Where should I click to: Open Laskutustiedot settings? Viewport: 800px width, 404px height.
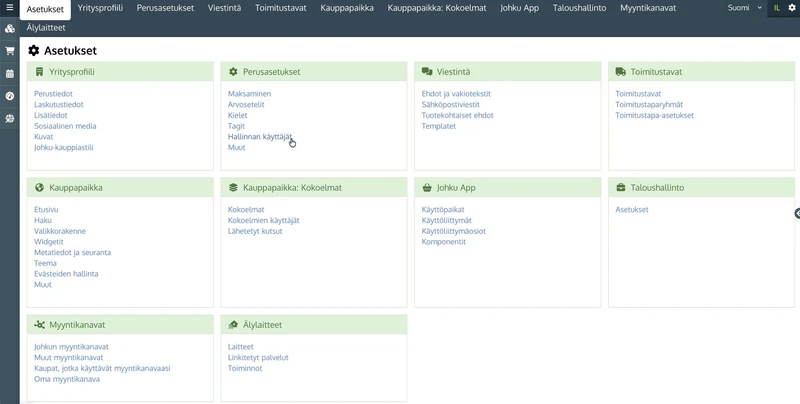59,105
